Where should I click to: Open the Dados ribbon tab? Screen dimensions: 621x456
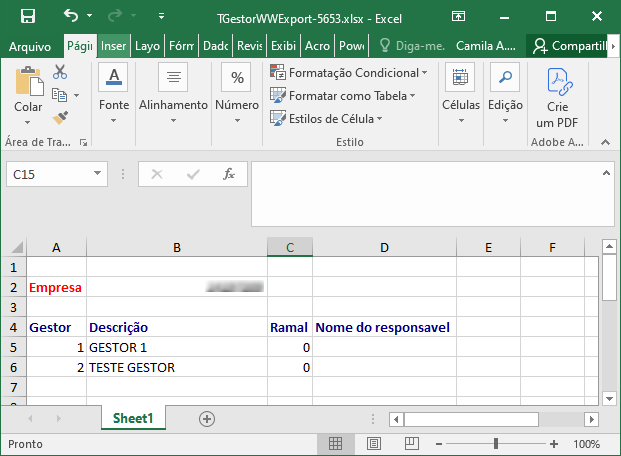(x=215, y=46)
